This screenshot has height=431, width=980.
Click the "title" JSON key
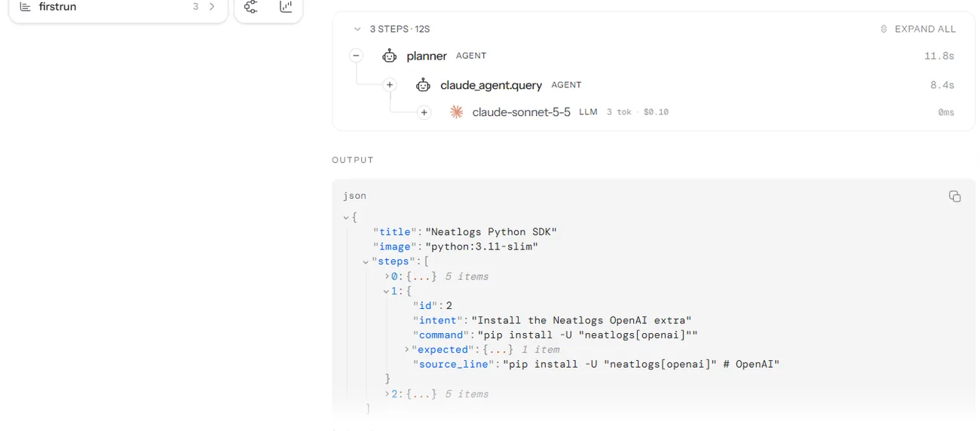click(395, 232)
